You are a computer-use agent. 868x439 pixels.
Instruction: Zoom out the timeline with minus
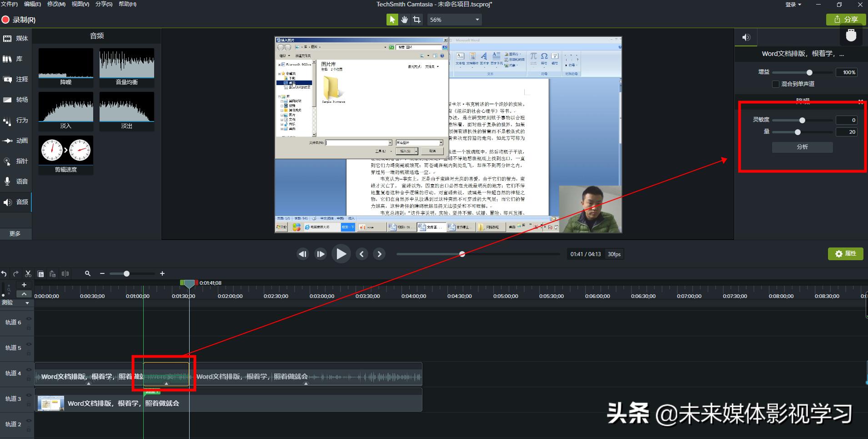(102, 274)
